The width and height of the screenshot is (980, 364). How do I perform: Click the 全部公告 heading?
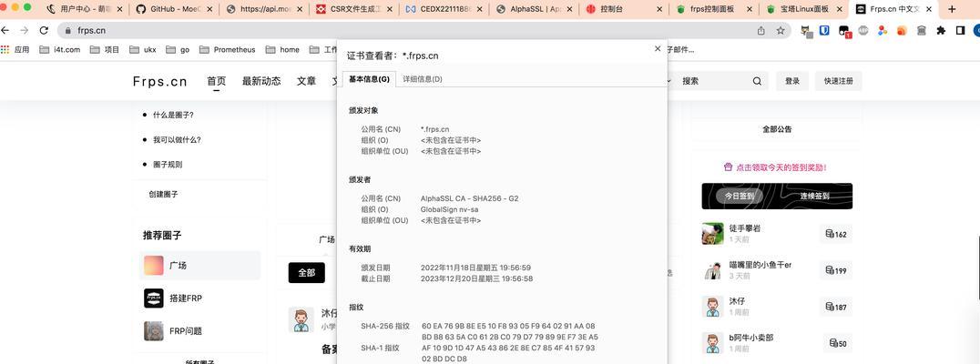coord(777,129)
